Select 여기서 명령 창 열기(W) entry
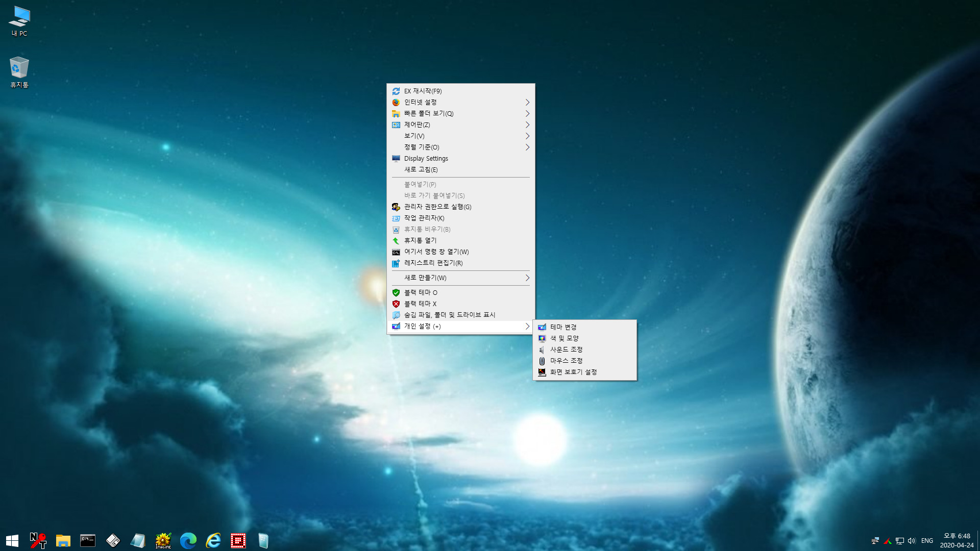980x551 pixels. point(461,252)
